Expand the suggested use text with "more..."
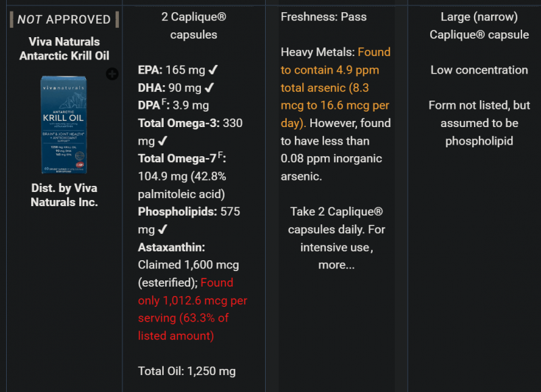 (x=336, y=265)
